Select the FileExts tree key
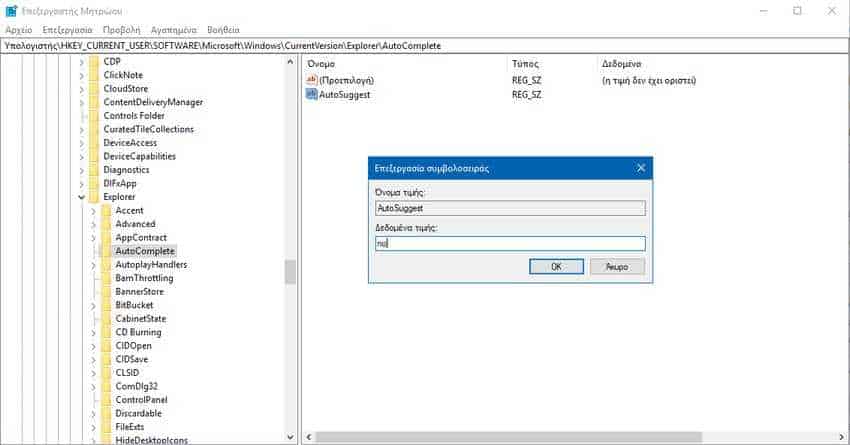850x445 pixels. [130, 427]
